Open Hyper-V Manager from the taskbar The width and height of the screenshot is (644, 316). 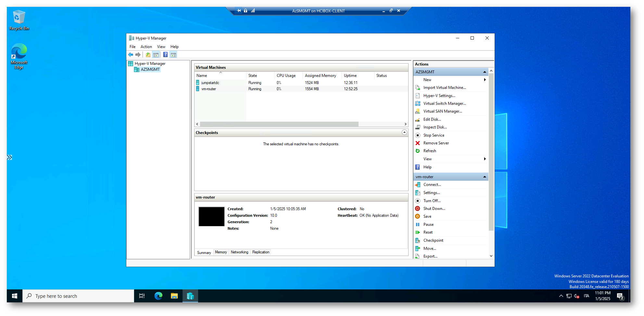[x=190, y=296]
